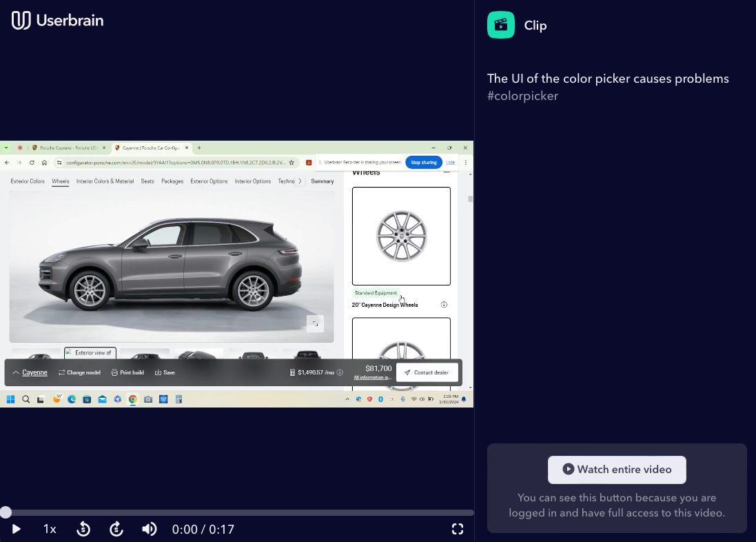Image resolution: width=756 pixels, height=542 pixels.
Task: Select the Exterior view of thumbnail
Action: [90, 353]
